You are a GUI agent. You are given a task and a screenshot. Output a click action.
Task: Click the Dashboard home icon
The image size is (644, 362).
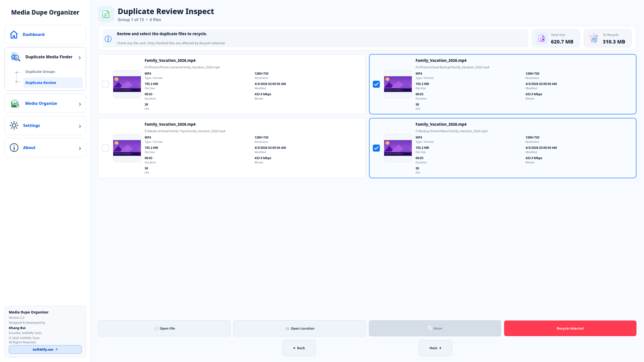[14, 34]
